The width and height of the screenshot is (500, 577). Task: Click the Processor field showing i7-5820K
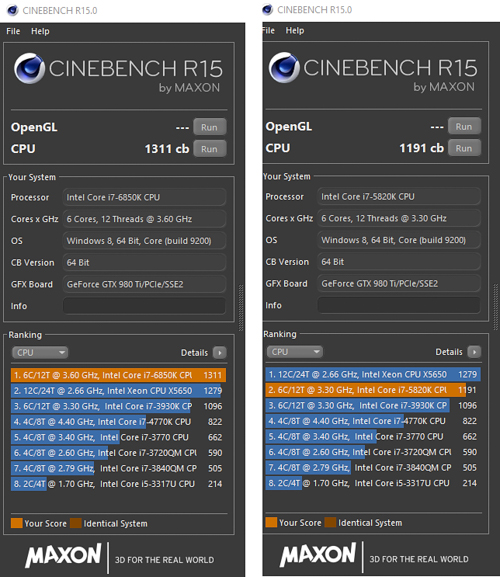click(399, 197)
